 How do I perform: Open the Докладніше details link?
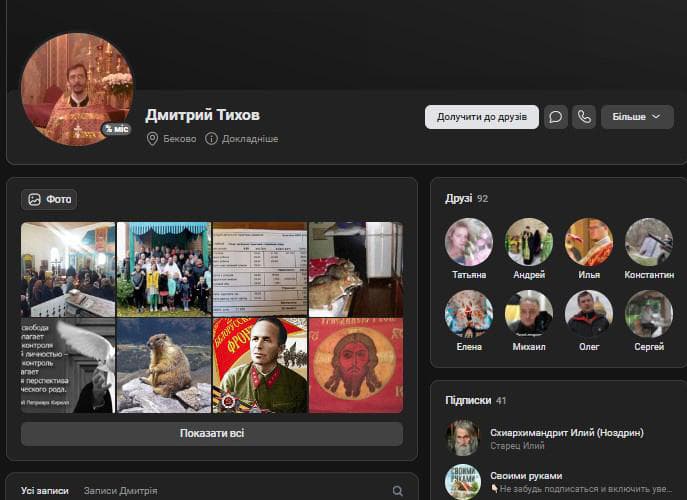coord(249,139)
